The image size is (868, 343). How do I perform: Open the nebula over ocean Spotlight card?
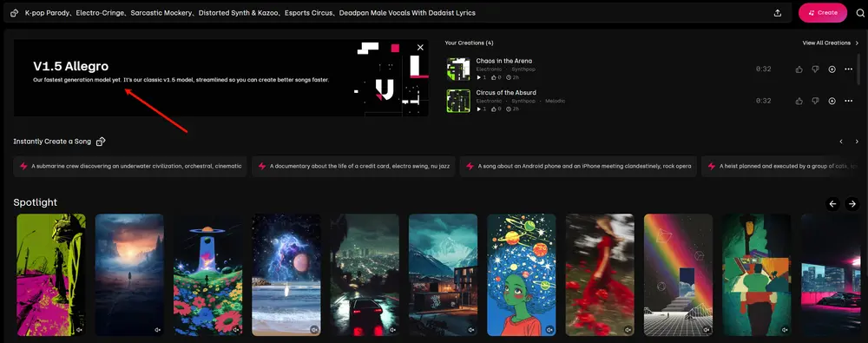(x=286, y=275)
